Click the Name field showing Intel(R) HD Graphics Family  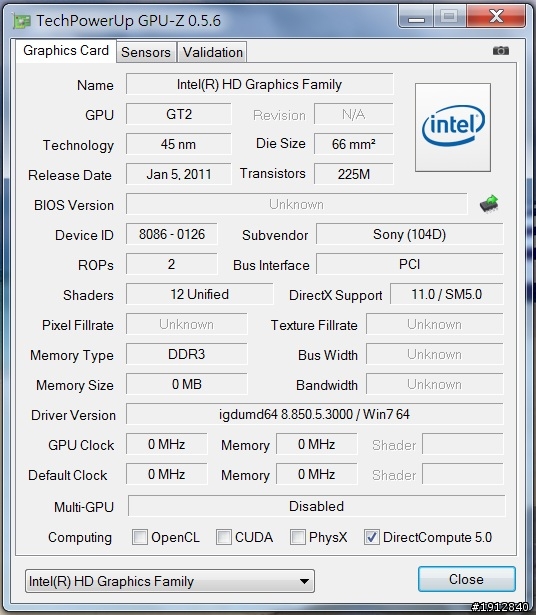click(x=260, y=84)
